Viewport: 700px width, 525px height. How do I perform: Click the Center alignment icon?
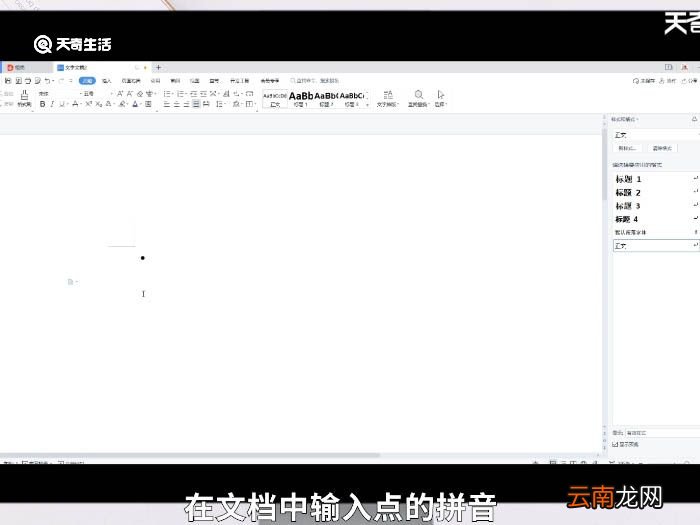coord(176,104)
